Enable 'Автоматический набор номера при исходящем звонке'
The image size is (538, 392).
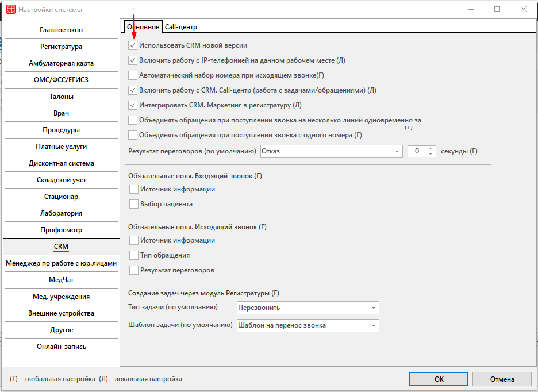click(x=133, y=75)
